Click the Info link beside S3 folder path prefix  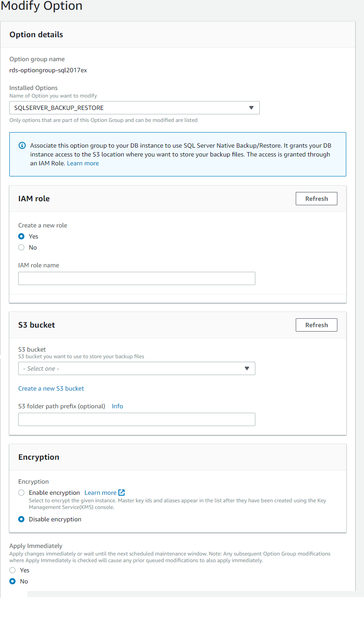[117, 406]
